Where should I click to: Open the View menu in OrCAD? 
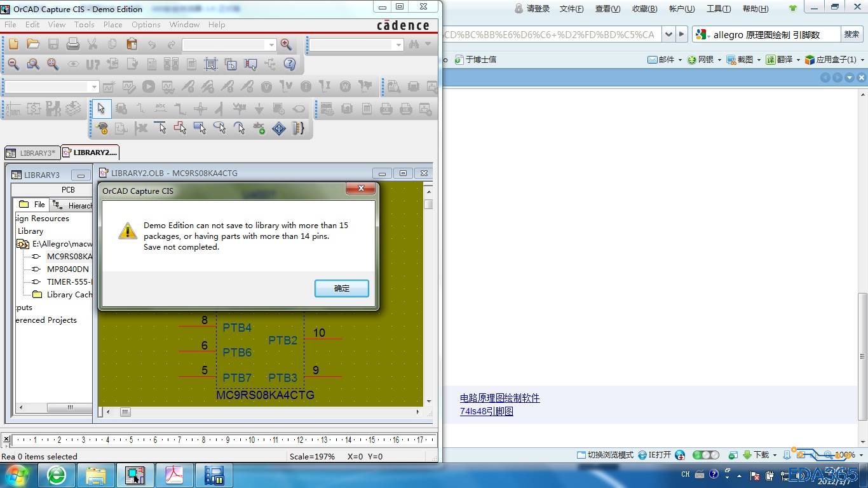pyautogui.click(x=57, y=25)
